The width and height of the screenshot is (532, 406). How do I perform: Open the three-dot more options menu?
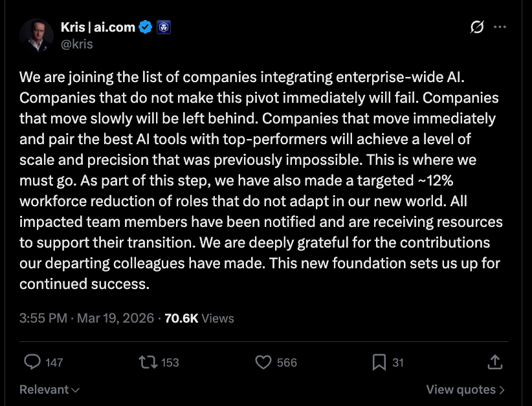click(x=500, y=27)
